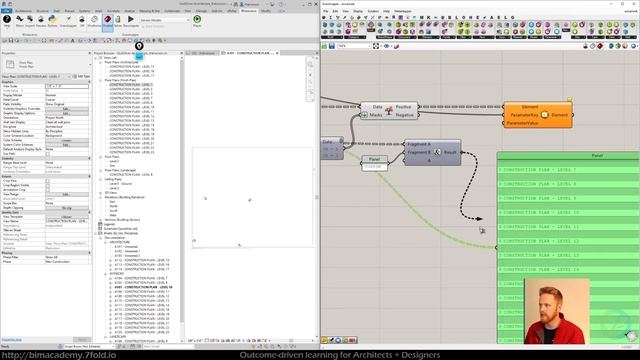Click the Properties help link at bottom

tap(11, 340)
